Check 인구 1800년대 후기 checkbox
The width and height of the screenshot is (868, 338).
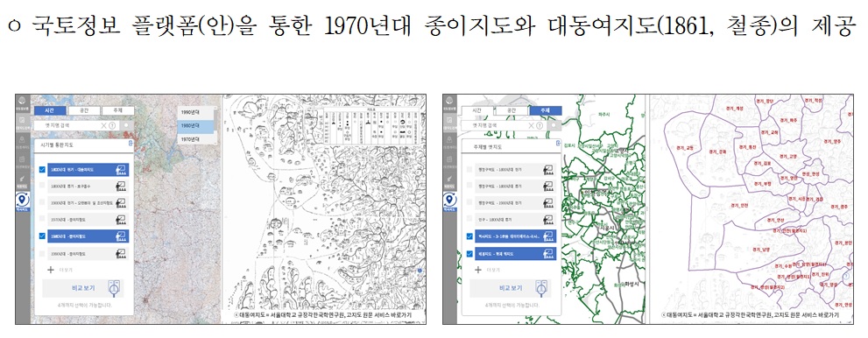pos(470,220)
